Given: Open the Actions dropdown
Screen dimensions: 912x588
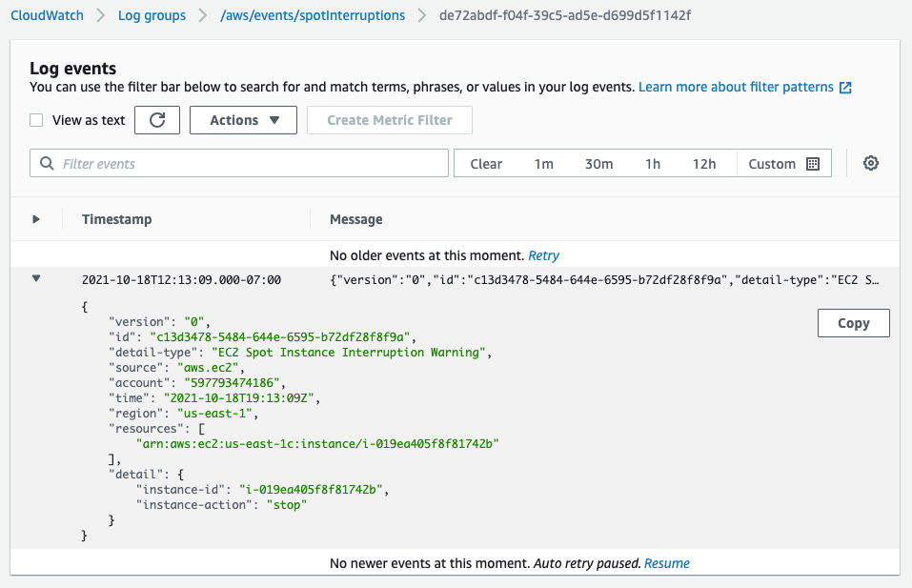Looking at the screenshot, I should 243,120.
